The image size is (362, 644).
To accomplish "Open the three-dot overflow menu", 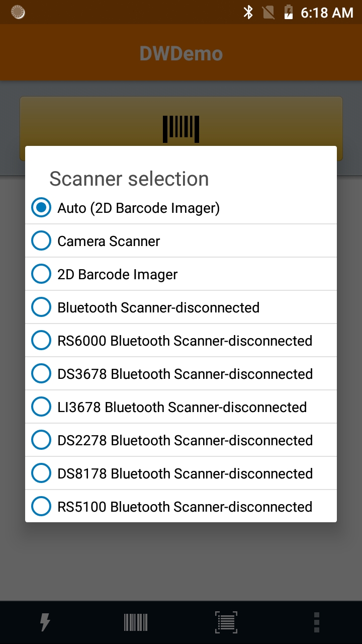I will [317, 622].
